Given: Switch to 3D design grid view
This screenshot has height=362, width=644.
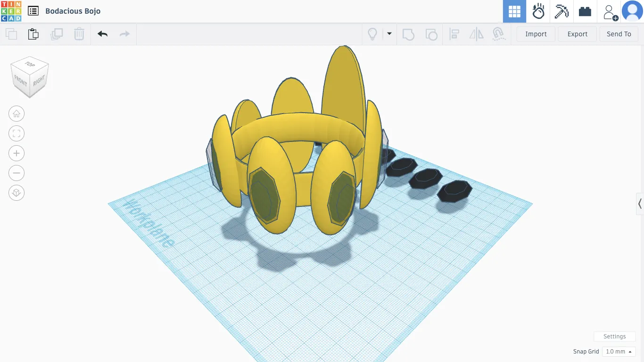Looking at the screenshot, I should click(x=514, y=11).
